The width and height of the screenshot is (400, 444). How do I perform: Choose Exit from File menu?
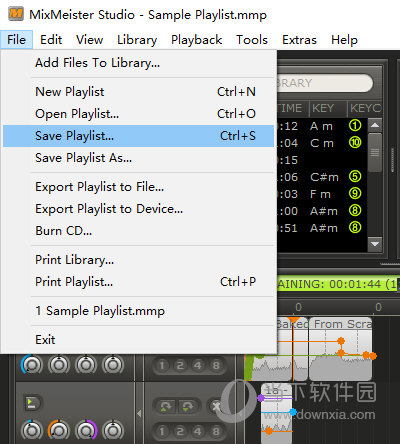138,340
